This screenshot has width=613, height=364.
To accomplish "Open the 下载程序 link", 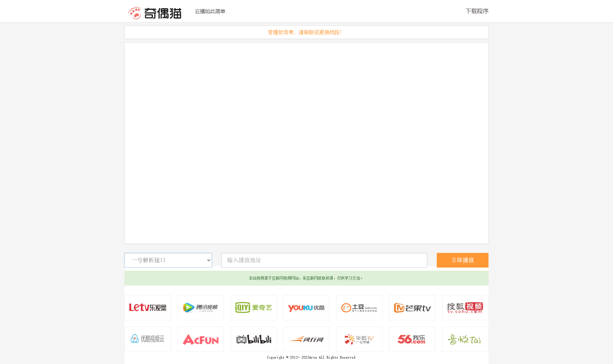I will pyautogui.click(x=477, y=11).
